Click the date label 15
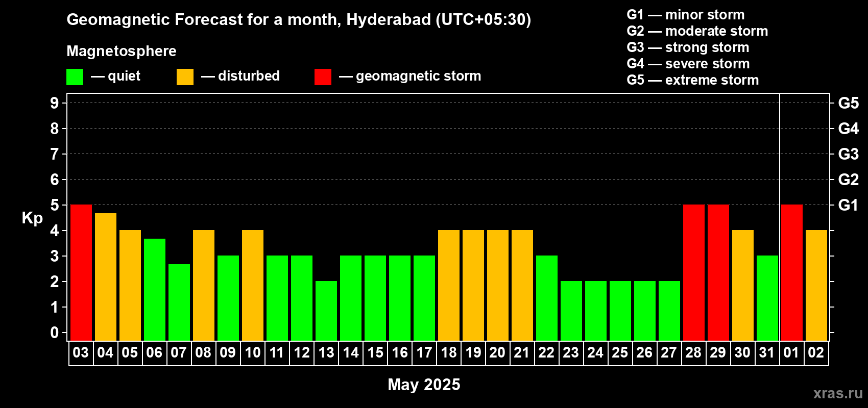The image size is (868, 408). pos(375,353)
